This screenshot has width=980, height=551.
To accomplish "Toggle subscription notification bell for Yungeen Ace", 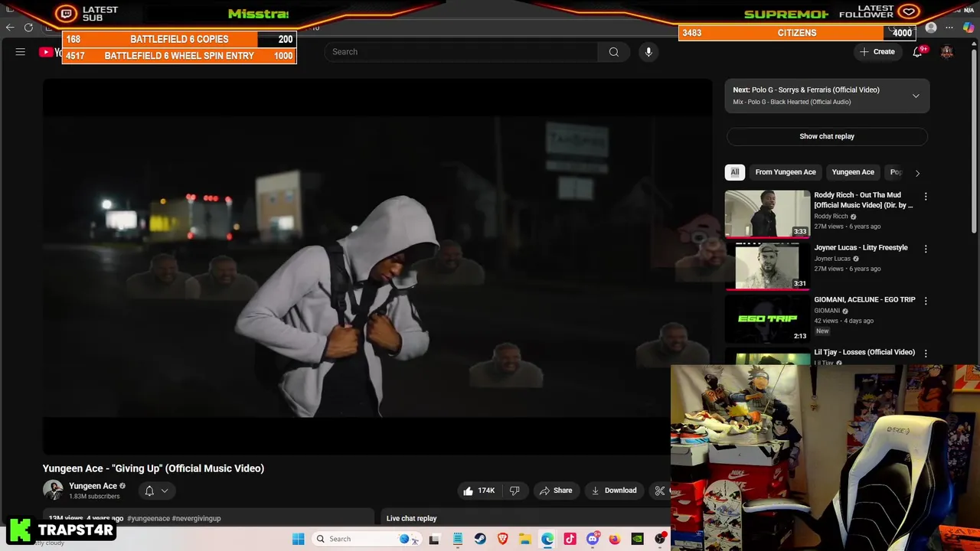I will (x=149, y=491).
